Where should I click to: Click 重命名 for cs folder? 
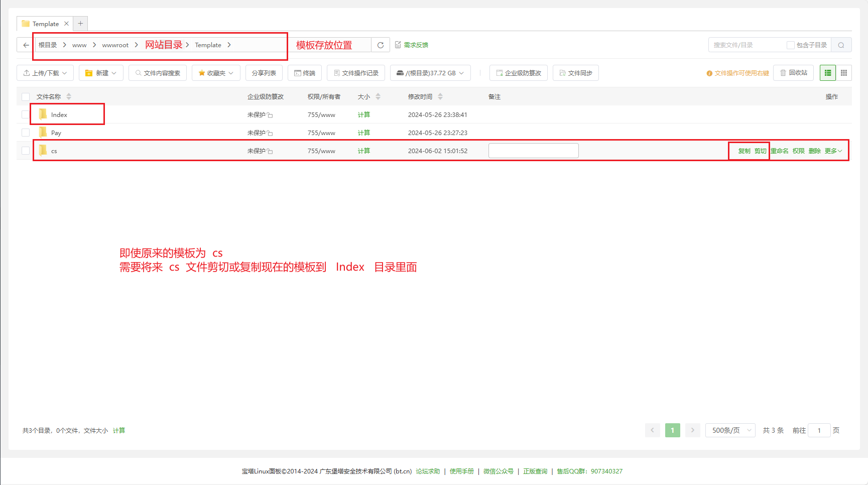[x=780, y=151]
